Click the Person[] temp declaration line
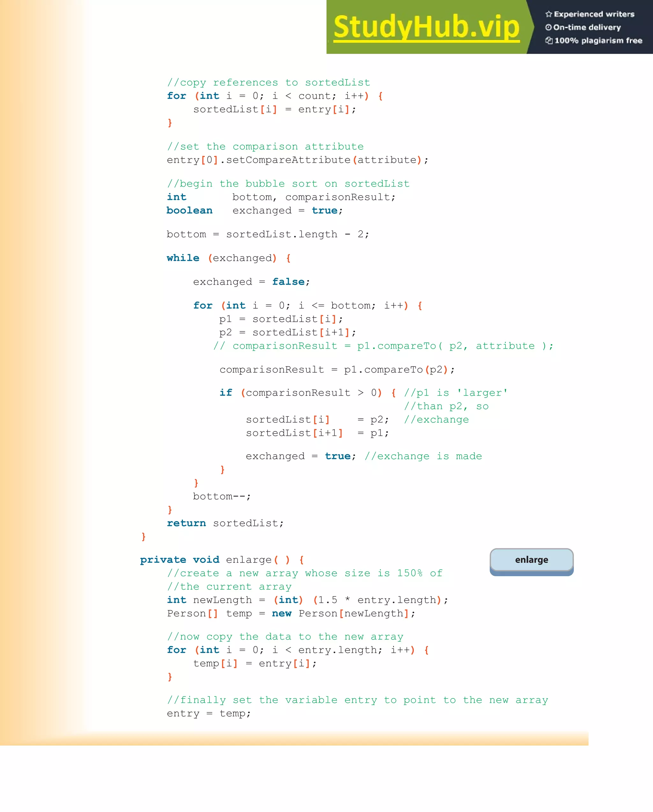Viewport: 653px width, 812px height. click(291, 614)
